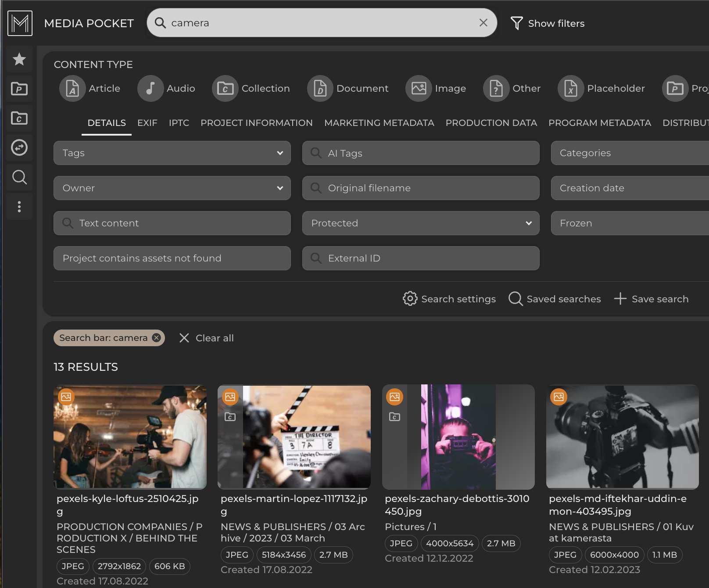Expand the Tags dropdown

point(172,153)
